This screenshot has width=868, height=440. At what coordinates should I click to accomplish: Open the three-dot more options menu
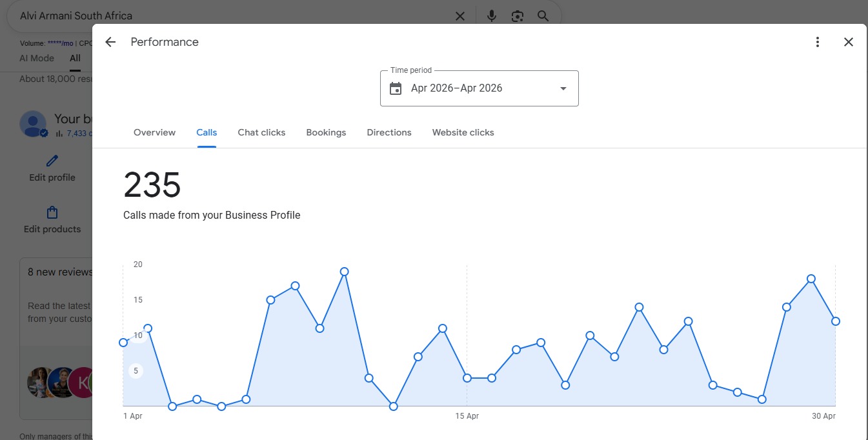[x=818, y=42]
